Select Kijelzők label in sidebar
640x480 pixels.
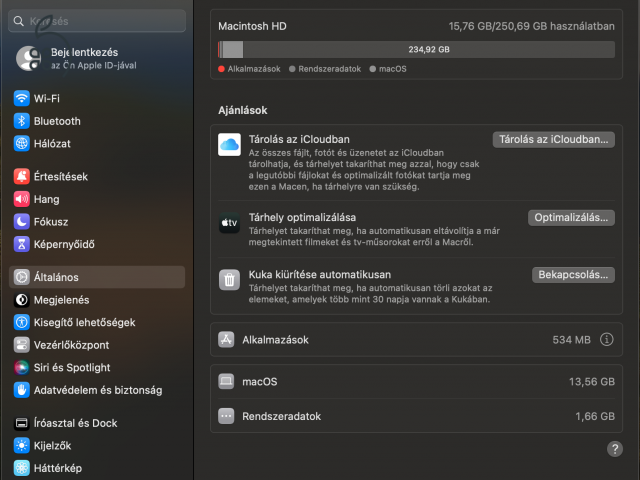pyautogui.click(x=52, y=446)
